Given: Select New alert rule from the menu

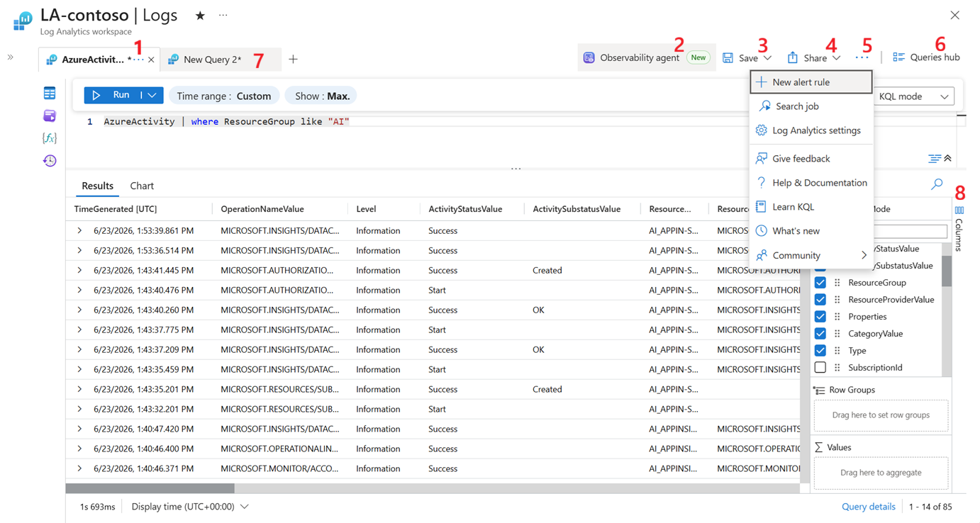Looking at the screenshot, I should point(811,82).
